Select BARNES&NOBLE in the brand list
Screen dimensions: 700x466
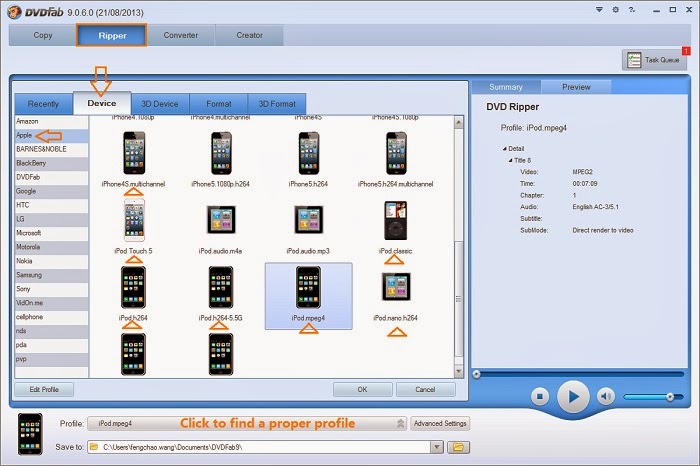pos(51,149)
